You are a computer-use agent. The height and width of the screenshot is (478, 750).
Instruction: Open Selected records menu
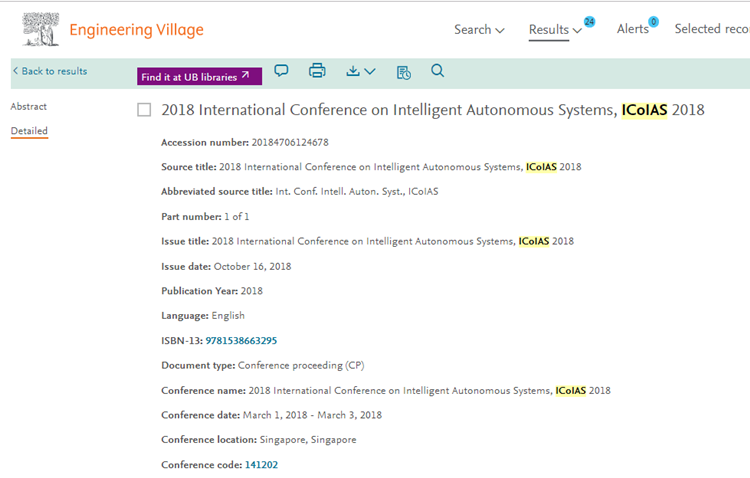tap(712, 29)
